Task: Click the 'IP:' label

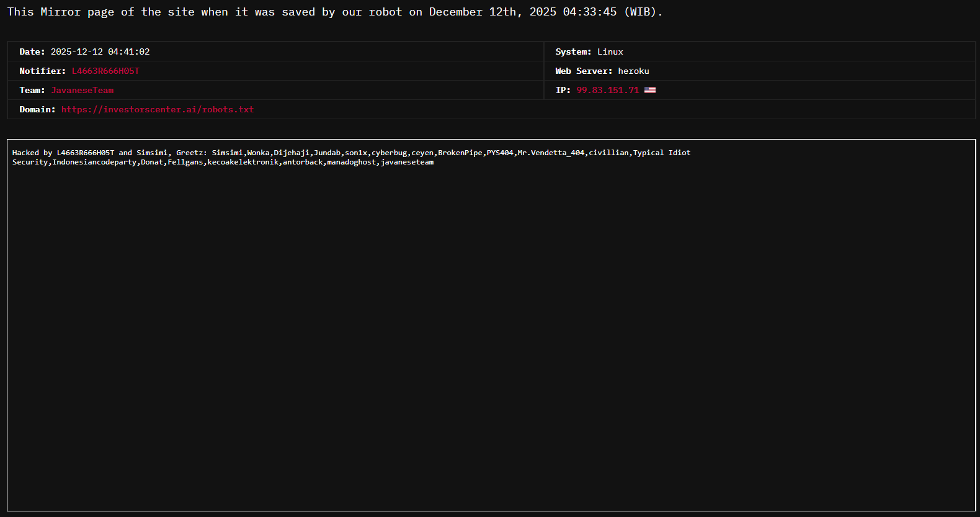Action: pos(563,91)
